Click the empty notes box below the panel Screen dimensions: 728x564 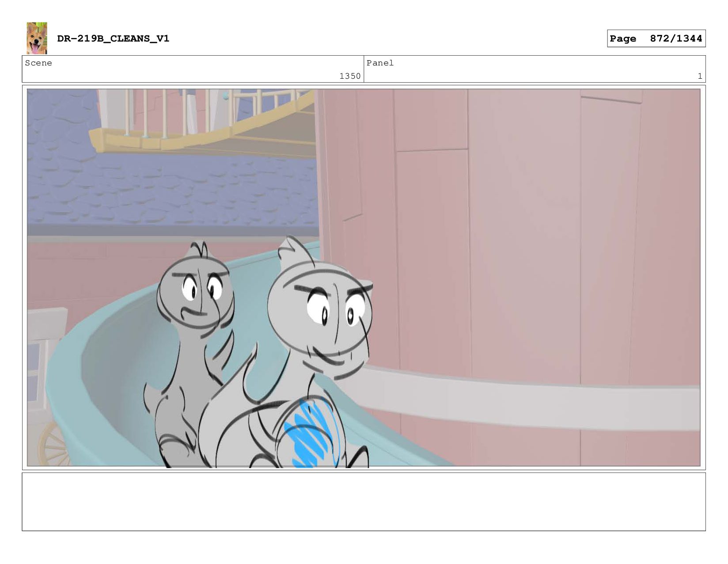pos(364,502)
